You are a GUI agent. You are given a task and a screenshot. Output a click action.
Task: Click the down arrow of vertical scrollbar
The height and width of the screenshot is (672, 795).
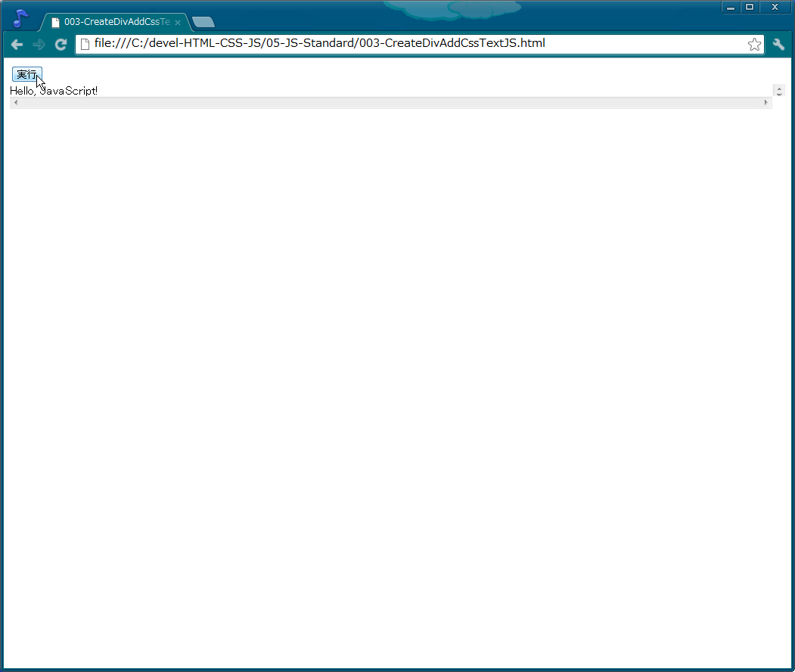(x=779, y=94)
